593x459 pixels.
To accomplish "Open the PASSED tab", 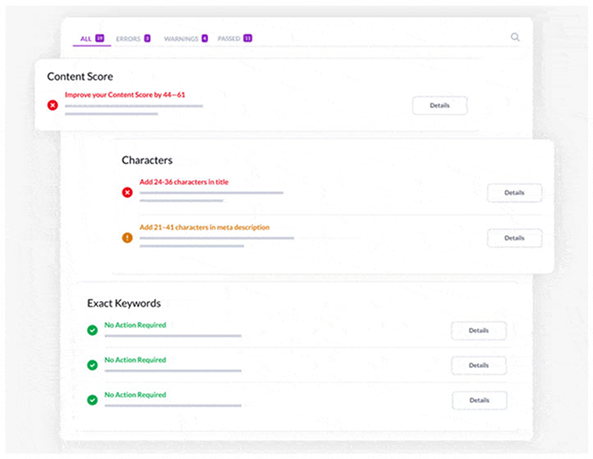I will [234, 38].
